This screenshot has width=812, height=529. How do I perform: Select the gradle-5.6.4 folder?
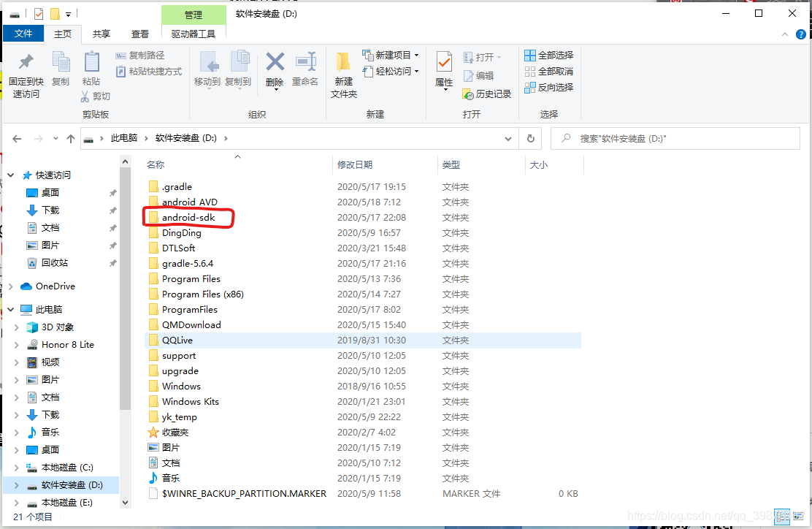pyautogui.click(x=188, y=264)
